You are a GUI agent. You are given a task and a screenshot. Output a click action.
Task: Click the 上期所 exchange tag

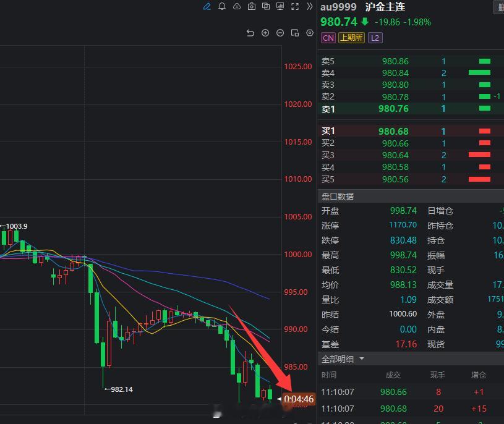[x=351, y=38]
